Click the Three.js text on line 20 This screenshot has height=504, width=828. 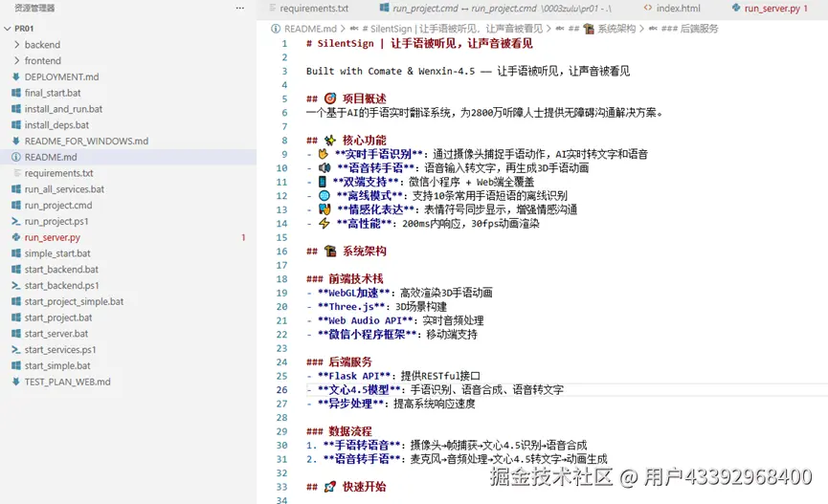[351, 307]
